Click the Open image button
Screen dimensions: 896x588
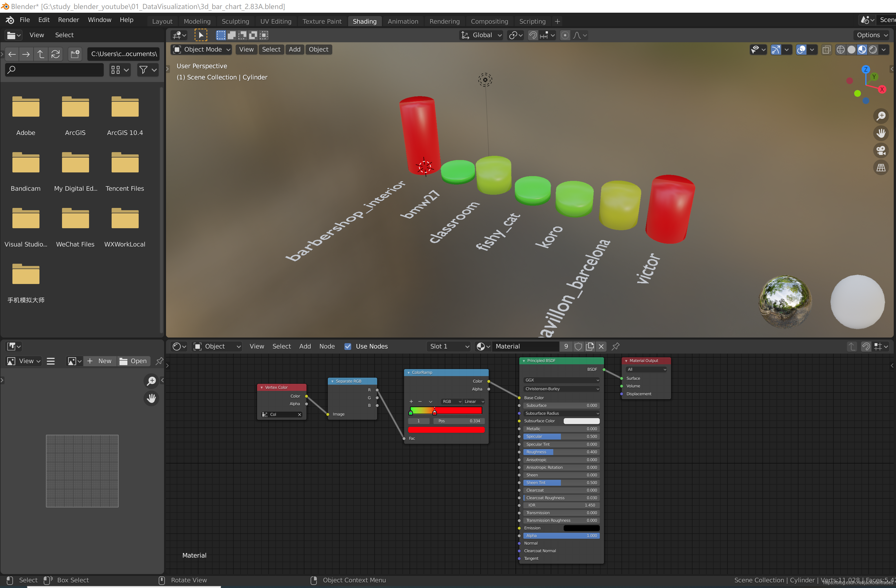point(133,361)
